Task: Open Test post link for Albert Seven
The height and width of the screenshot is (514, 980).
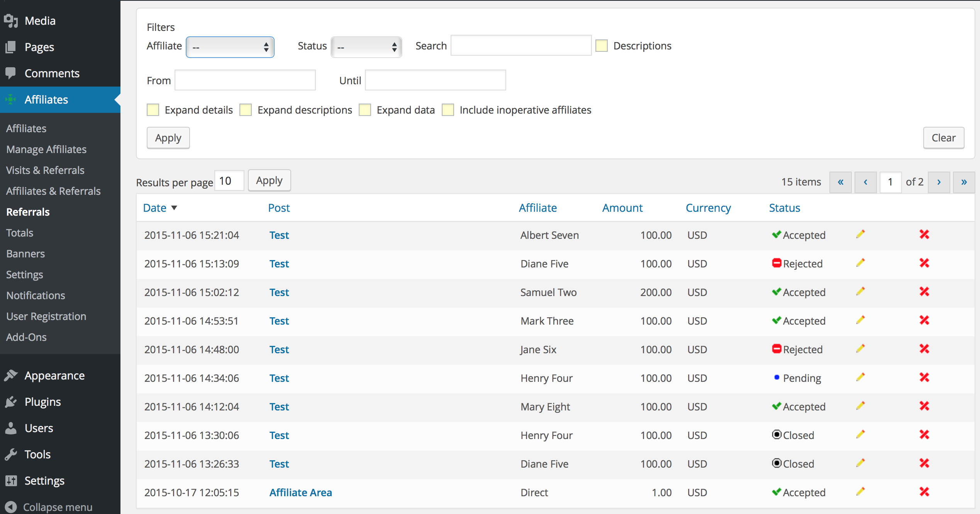Action: (x=279, y=235)
